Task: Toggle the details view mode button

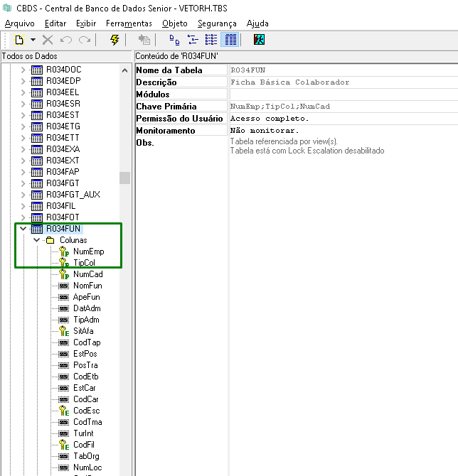Action: (x=230, y=40)
